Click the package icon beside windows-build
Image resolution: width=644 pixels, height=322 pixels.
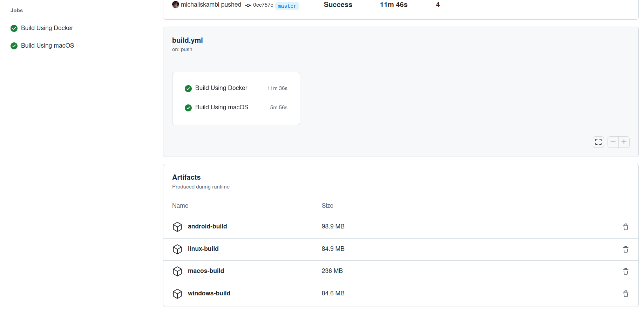coord(177,294)
